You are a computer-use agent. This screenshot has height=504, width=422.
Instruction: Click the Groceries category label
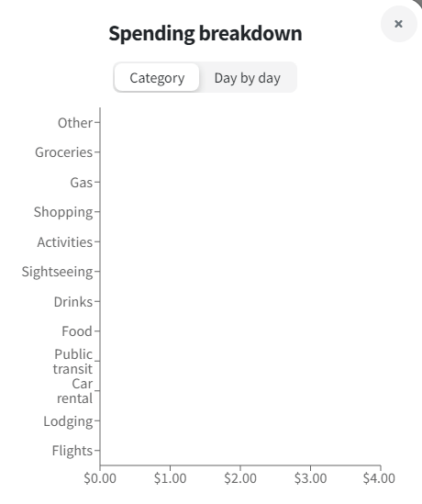click(x=63, y=152)
